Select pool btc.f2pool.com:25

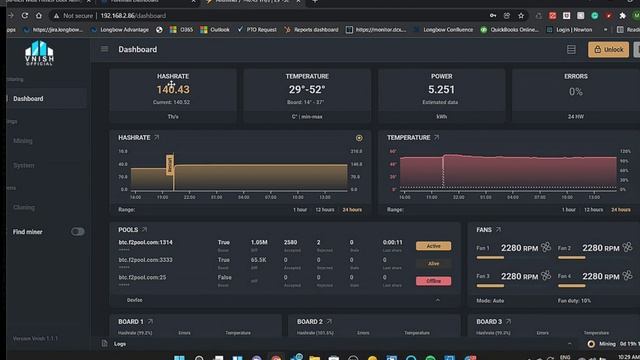click(x=142, y=278)
